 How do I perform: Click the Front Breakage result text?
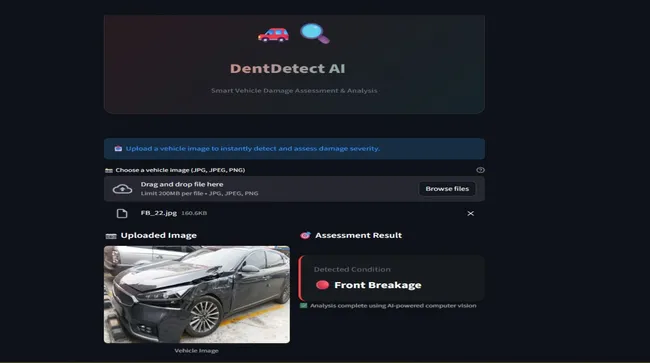(378, 285)
